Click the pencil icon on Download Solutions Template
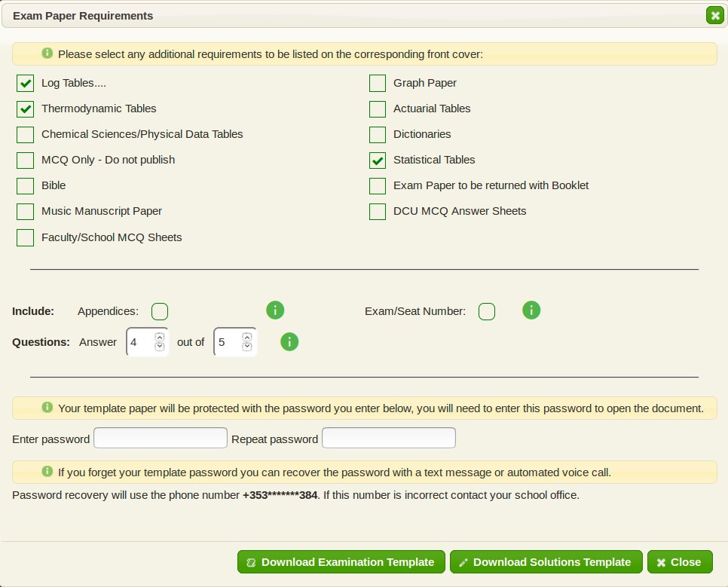 click(463, 561)
